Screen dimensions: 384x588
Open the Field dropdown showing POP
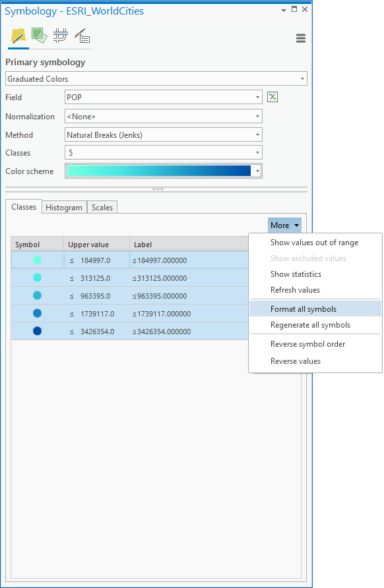pos(163,97)
